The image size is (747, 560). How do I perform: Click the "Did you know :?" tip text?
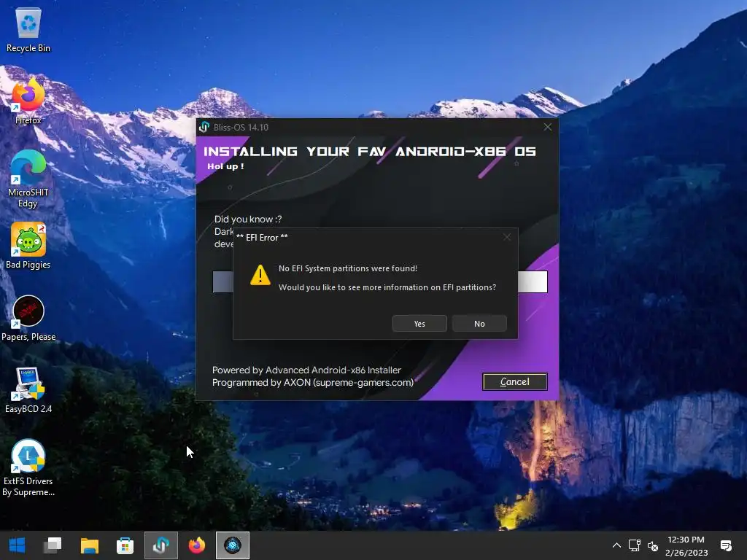click(x=248, y=219)
